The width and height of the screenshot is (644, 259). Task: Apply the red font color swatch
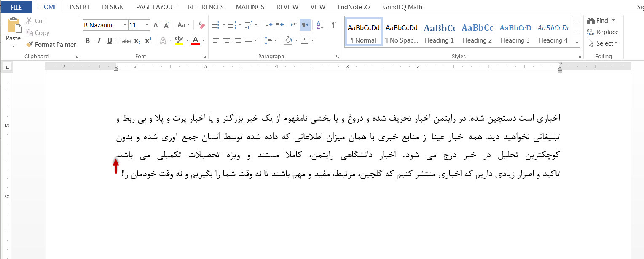[x=195, y=41]
